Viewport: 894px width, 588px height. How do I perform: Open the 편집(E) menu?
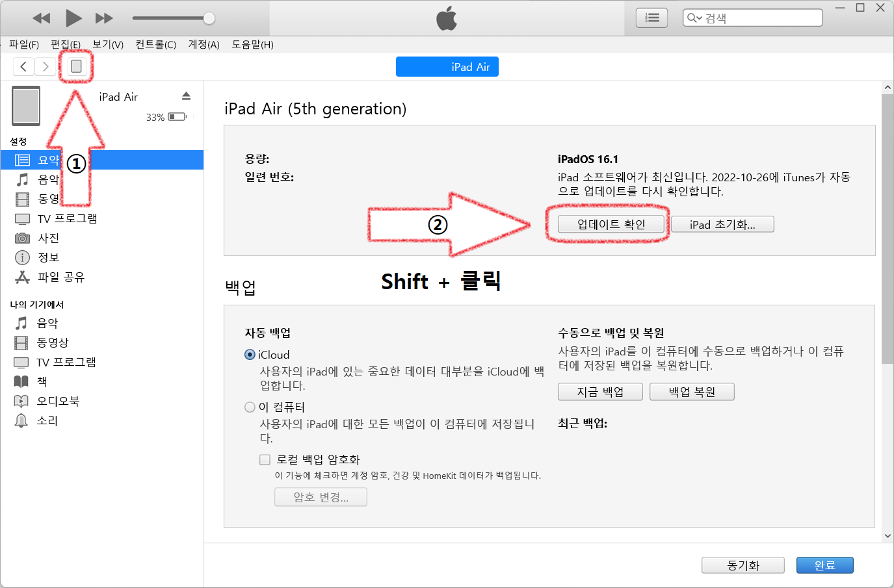coord(66,44)
